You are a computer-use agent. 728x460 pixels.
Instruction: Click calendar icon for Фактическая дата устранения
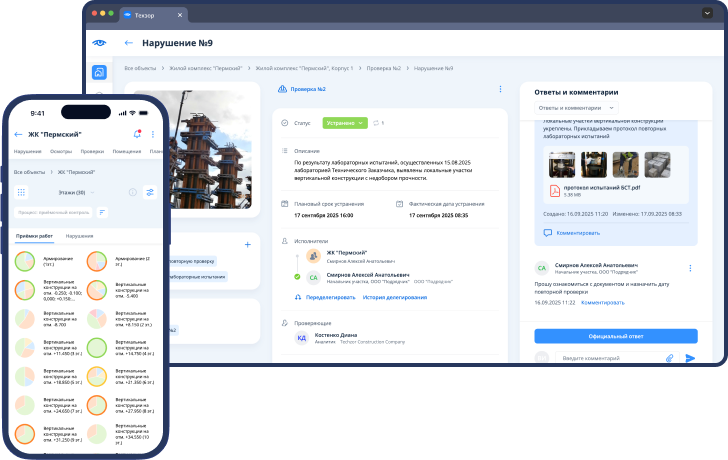click(399, 204)
